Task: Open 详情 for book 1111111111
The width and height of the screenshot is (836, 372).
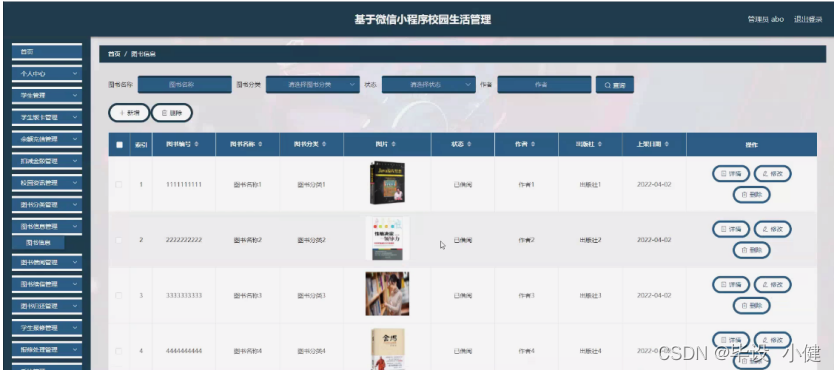Action: [x=731, y=174]
